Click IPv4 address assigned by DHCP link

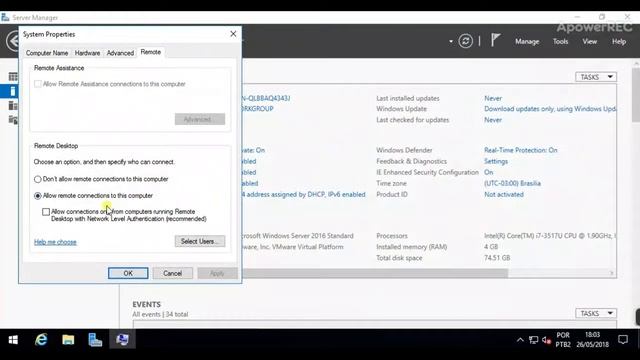[x=303, y=194]
